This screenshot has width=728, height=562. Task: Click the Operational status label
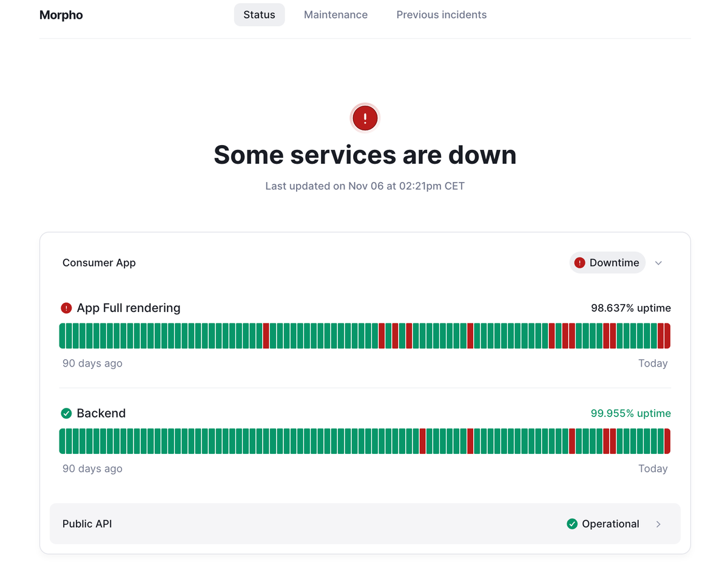(610, 524)
